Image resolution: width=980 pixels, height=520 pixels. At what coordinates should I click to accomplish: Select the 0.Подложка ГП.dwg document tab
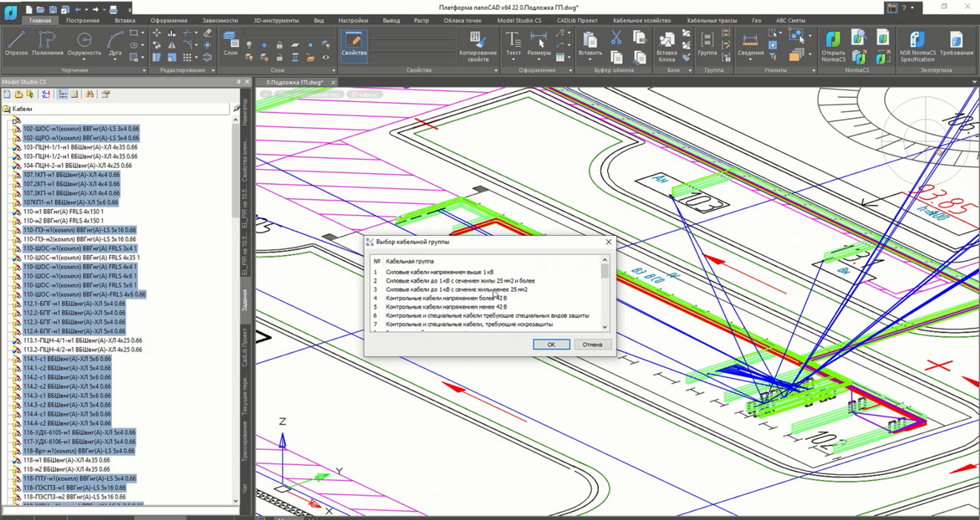[x=295, y=82]
